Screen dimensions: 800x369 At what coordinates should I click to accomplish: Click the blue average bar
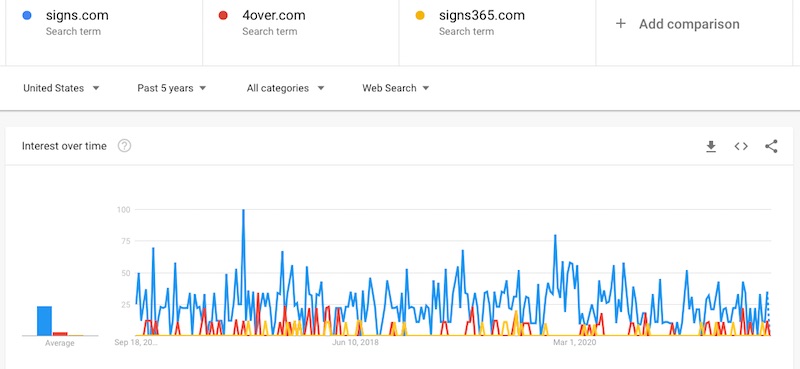[44, 321]
